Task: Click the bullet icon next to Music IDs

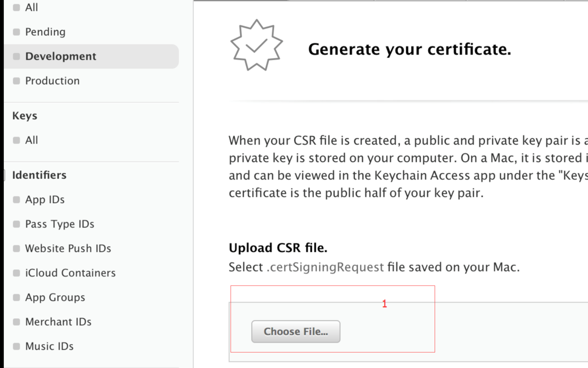Action: pos(17,346)
